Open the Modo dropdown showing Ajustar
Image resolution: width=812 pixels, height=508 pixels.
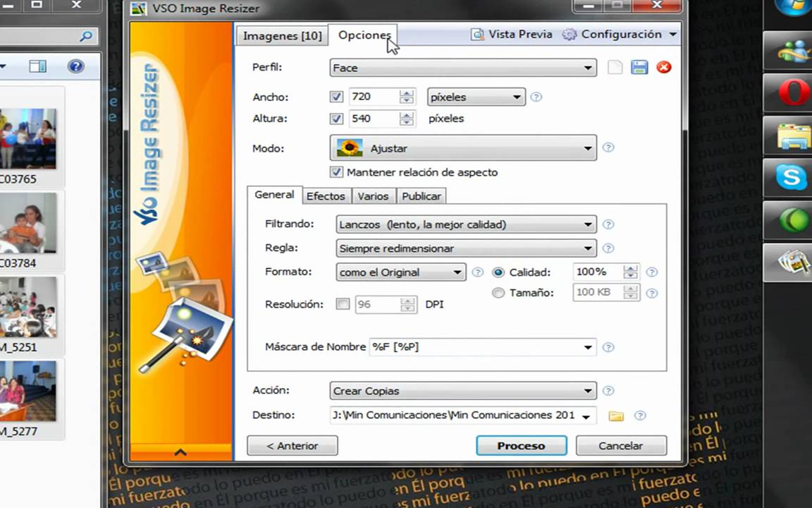(463, 148)
